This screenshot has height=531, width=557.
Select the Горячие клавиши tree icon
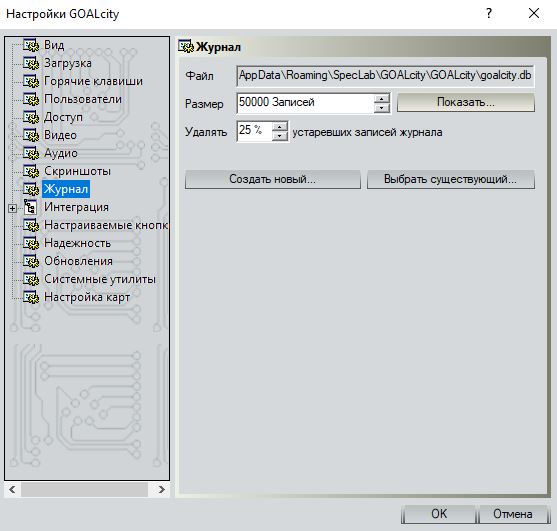31,81
